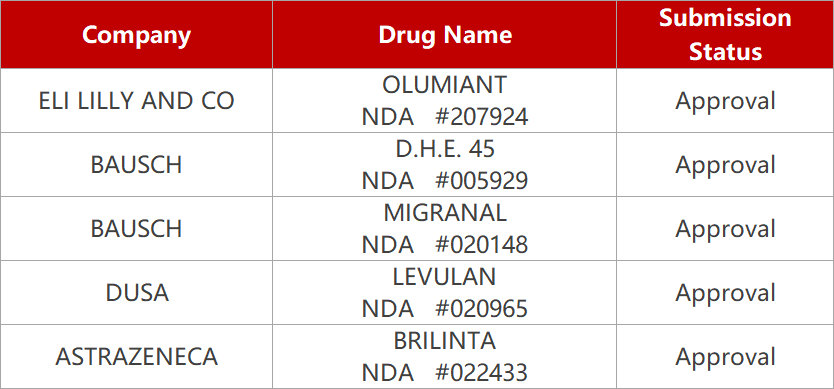Select Approval status in BRILINTA row

coord(725,357)
